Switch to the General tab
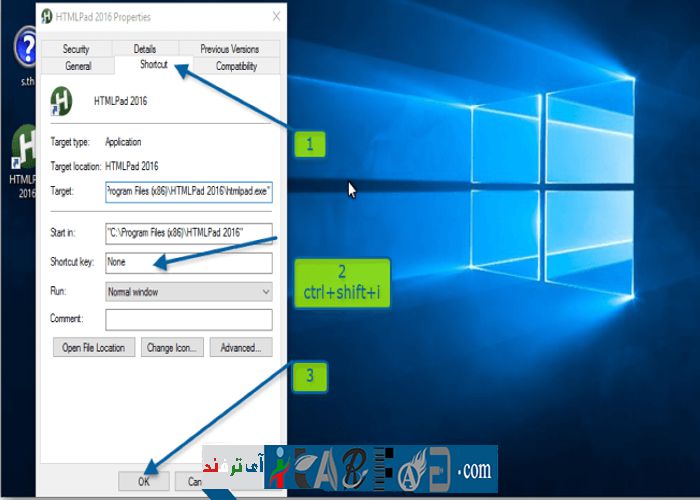 [78, 66]
